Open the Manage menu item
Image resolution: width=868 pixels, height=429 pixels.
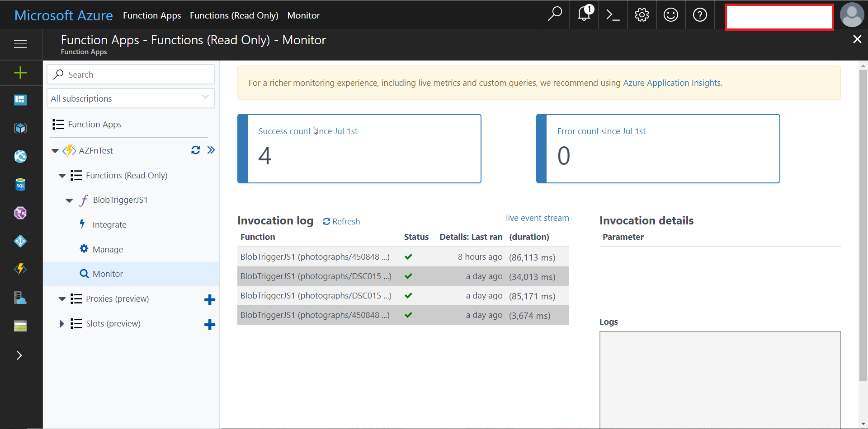(x=108, y=249)
